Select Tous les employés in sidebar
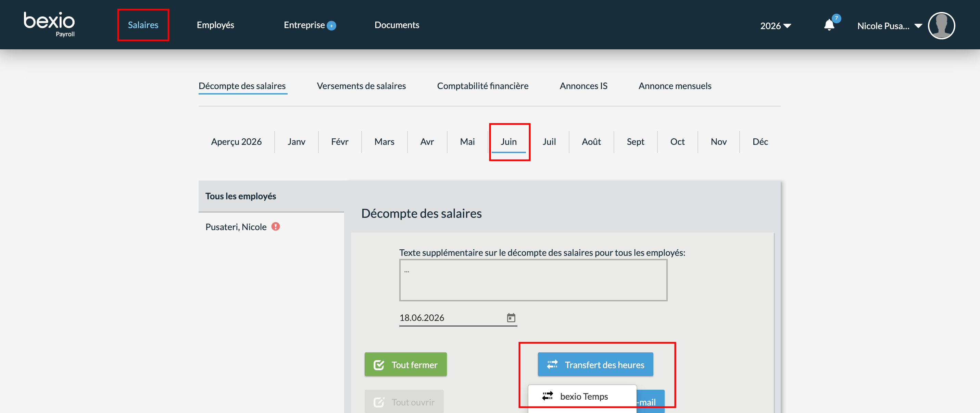Viewport: 980px width, 413px height. (271, 196)
